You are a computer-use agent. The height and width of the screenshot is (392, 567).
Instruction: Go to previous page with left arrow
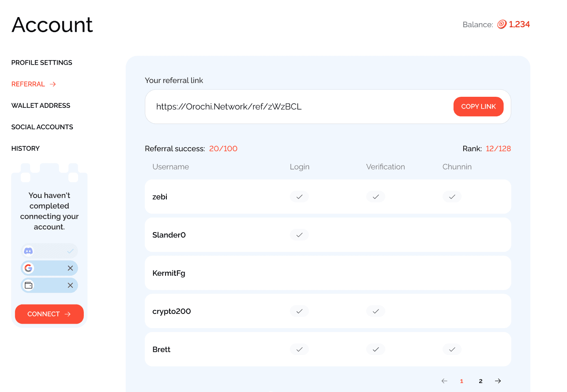click(x=444, y=381)
